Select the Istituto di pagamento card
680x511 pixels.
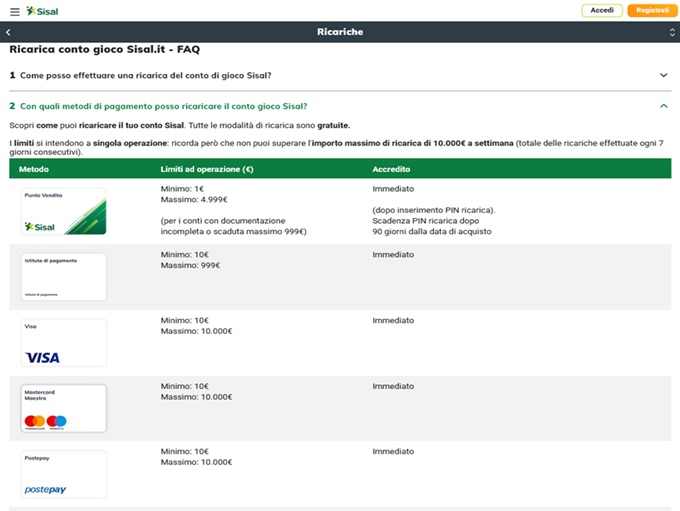point(64,276)
